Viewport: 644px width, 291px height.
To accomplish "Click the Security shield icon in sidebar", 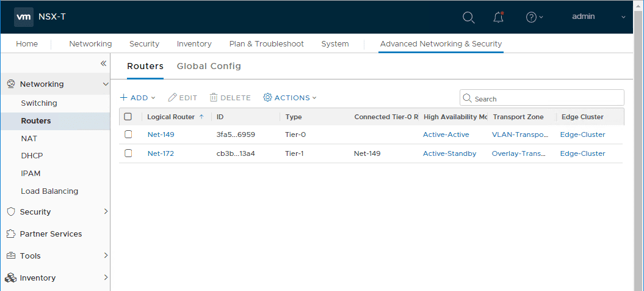I will (x=12, y=212).
